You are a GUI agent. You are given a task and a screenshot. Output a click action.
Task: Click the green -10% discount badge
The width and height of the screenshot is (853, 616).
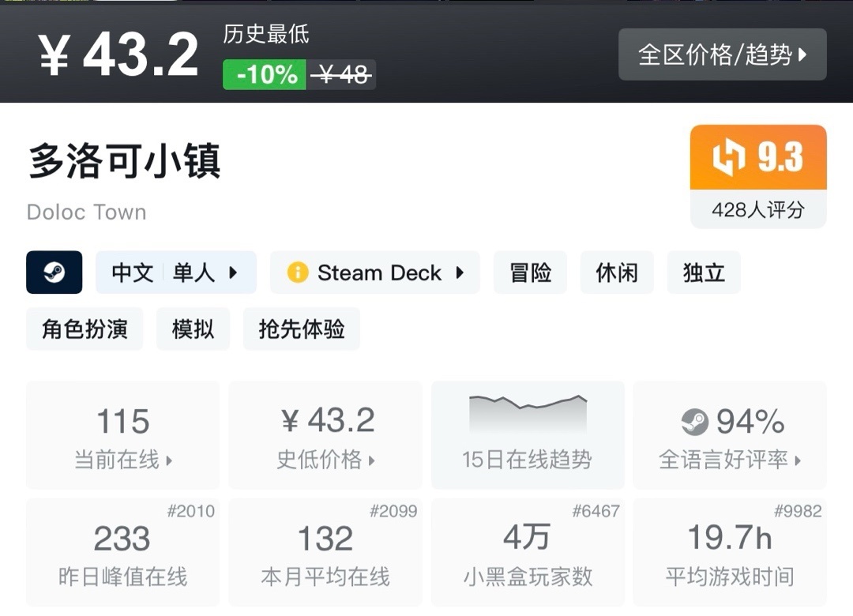point(265,75)
